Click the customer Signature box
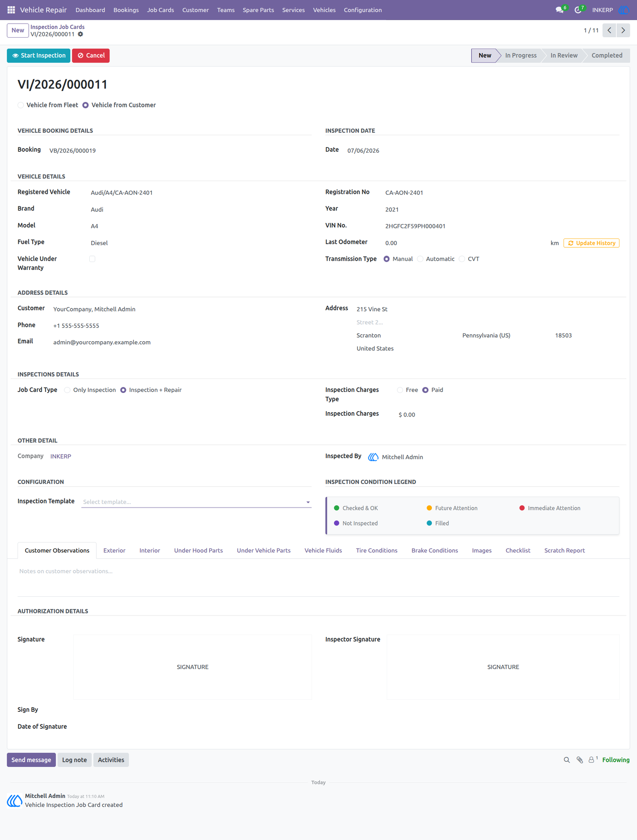637x840 pixels. click(192, 667)
